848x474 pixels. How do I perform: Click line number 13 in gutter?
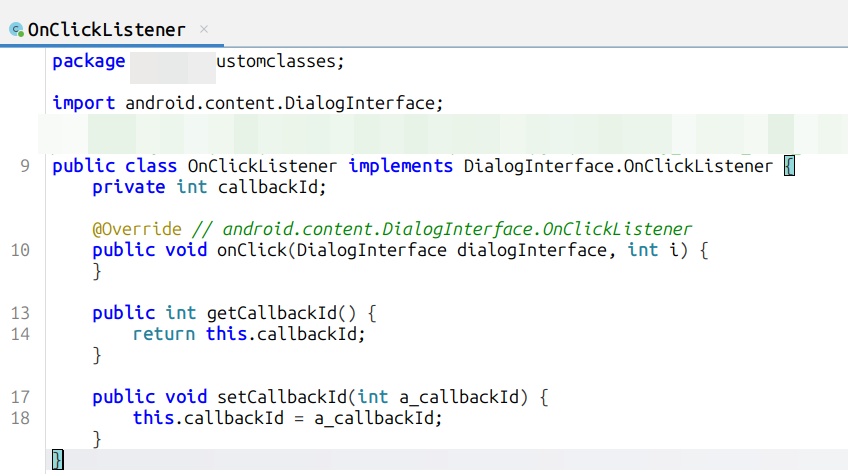[20, 313]
